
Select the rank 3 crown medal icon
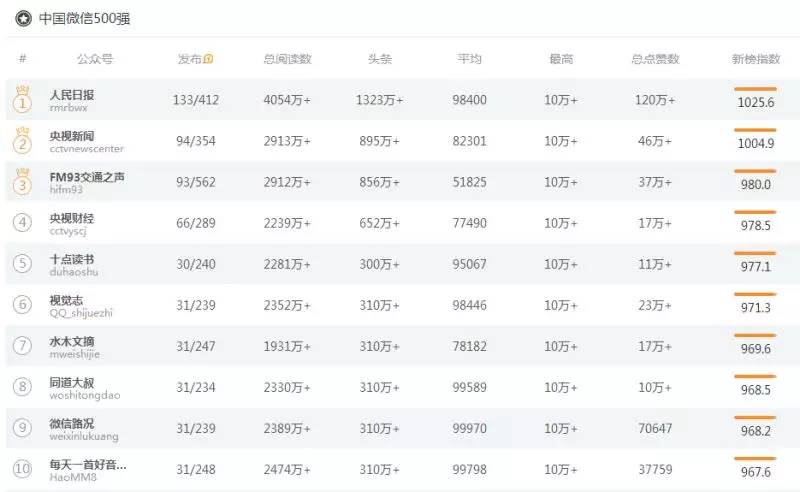[x=22, y=182]
